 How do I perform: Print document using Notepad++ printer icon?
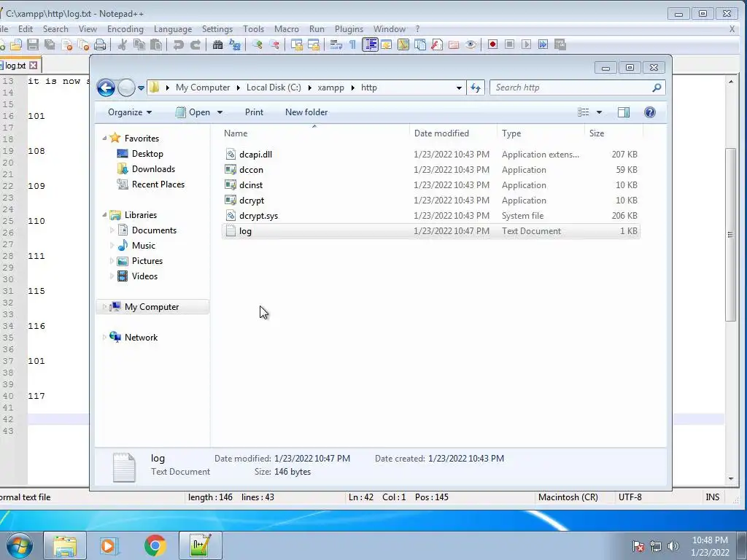(x=100, y=44)
